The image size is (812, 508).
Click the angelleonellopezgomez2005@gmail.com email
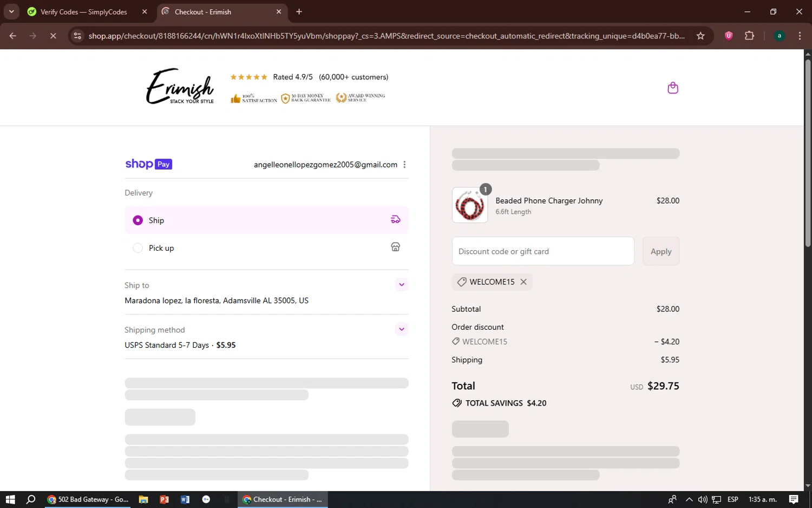[325, 165]
